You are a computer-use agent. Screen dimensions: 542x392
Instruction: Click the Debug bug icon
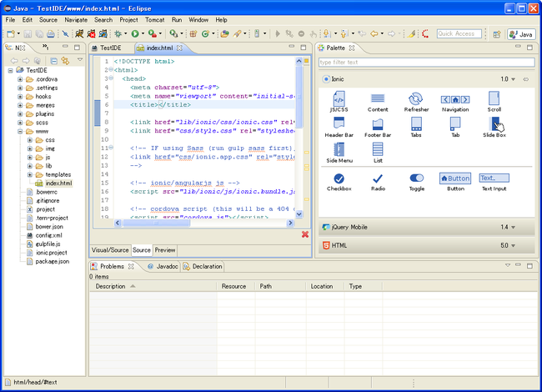pos(118,33)
